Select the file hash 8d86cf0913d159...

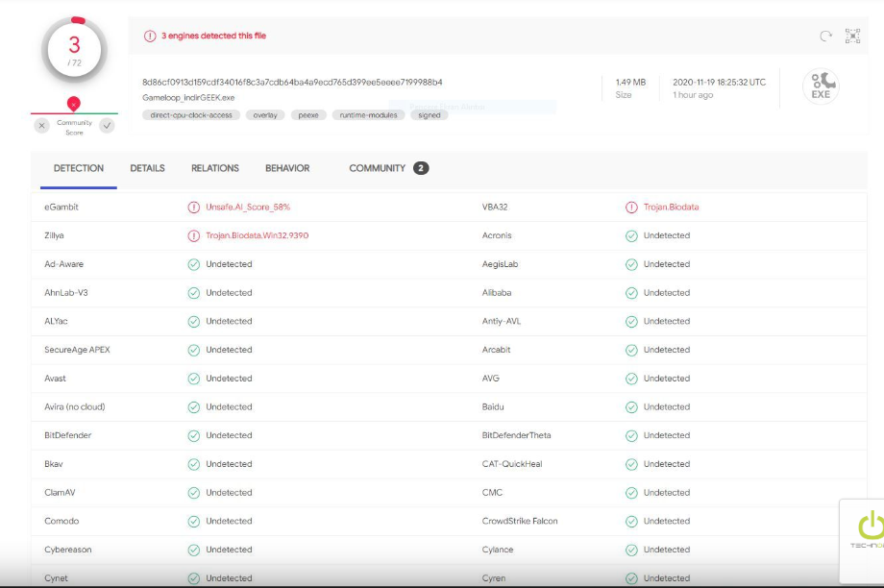tap(292, 83)
